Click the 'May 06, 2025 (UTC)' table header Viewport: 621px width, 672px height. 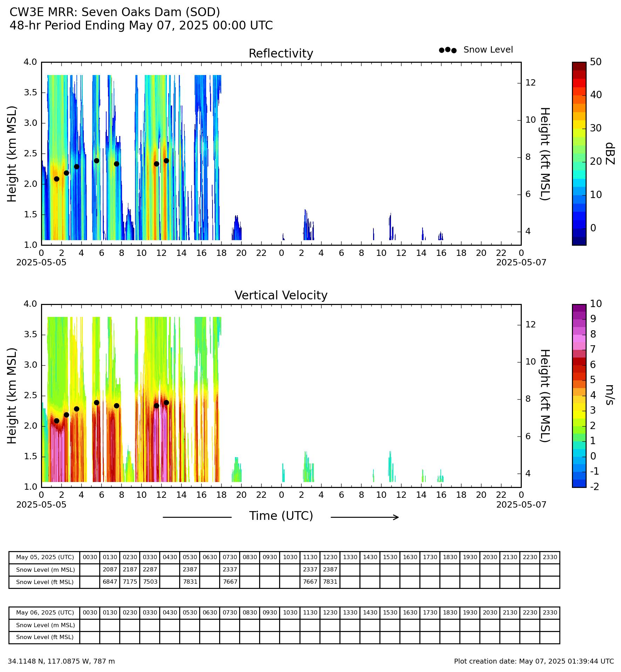pyautogui.click(x=45, y=613)
